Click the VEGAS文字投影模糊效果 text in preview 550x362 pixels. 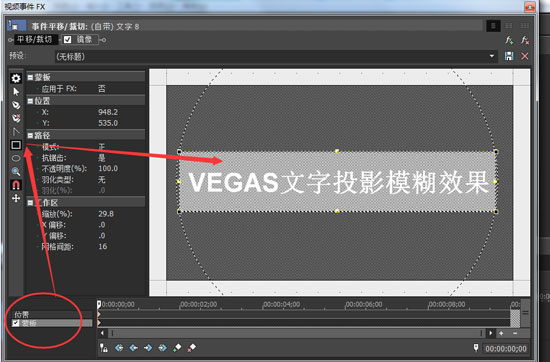click(338, 182)
